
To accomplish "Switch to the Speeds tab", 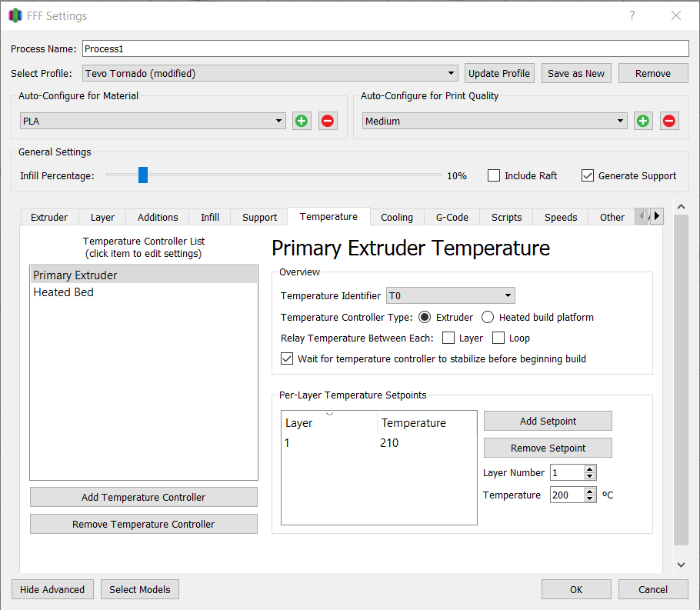I will 561,218.
